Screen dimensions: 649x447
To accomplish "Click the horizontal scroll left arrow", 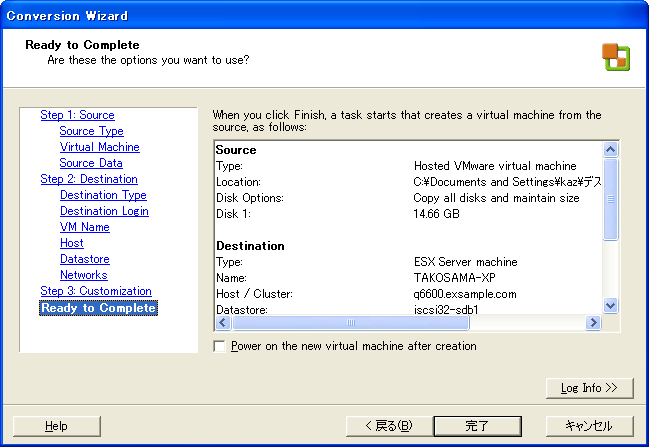I will pos(223,322).
